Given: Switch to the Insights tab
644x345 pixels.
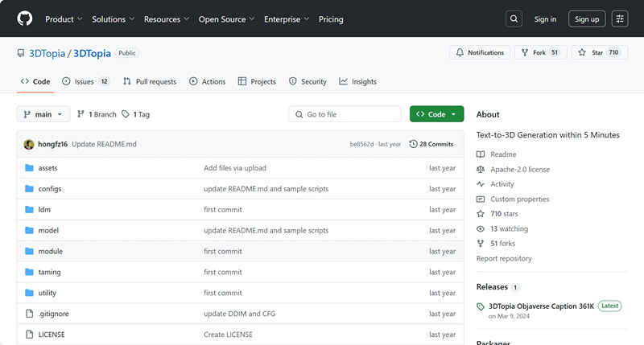Looking at the screenshot, I should tap(357, 82).
